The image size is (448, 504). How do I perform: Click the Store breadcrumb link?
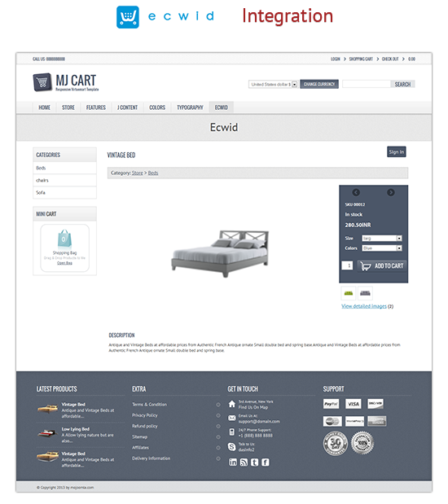(x=138, y=173)
